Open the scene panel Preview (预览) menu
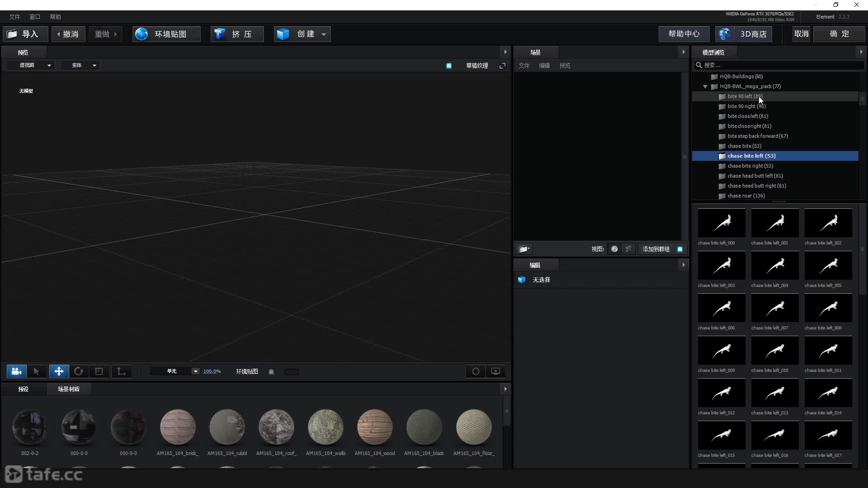Screen dimensions: 868x488 click(565, 66)
